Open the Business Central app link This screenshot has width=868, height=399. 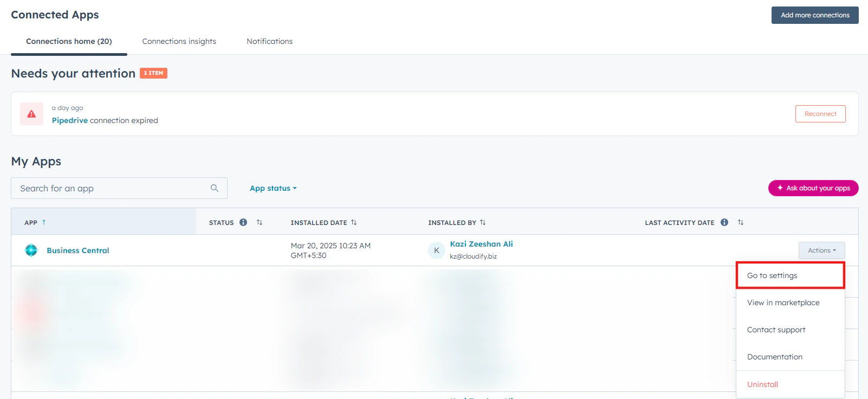click(x=78, y=250)
